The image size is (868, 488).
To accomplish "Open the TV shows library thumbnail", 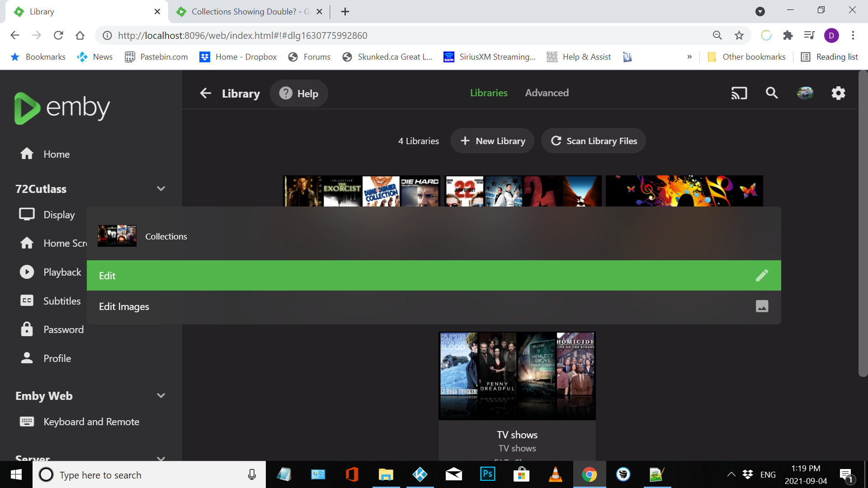I will (x=516, y=375).
